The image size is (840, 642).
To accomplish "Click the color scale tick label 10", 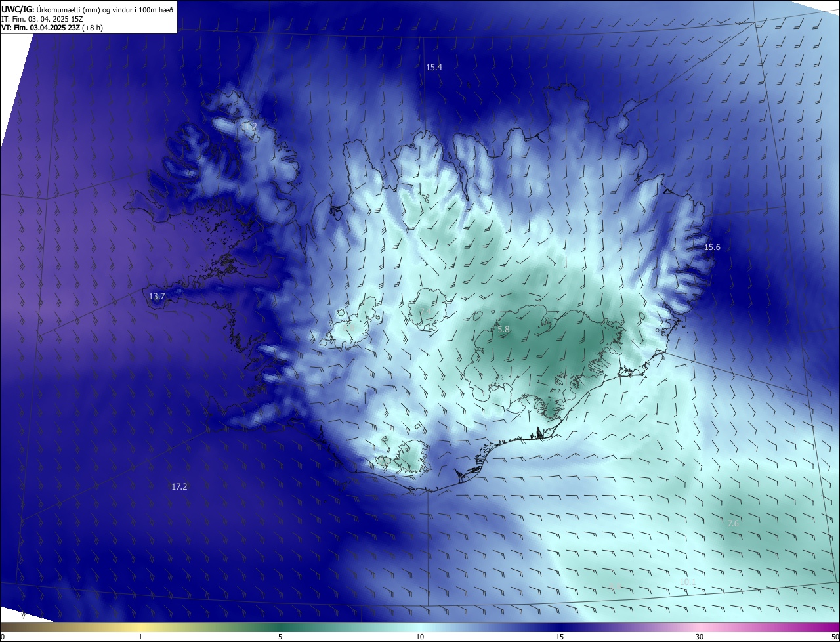I will [420, 637].
